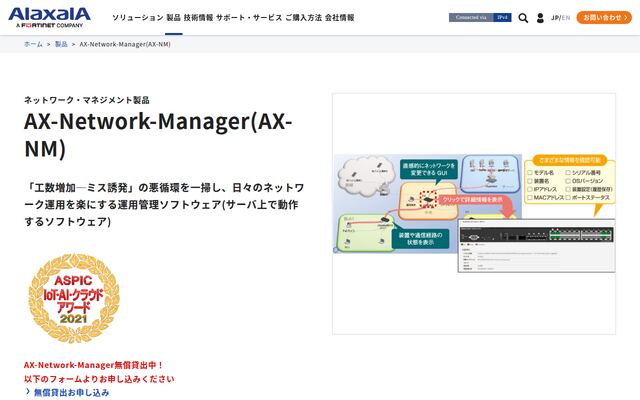Click the AX-Network-Manager(AX-NM) page heading
This screenshot has height=400, width=640.
click(x=158, y=134)
